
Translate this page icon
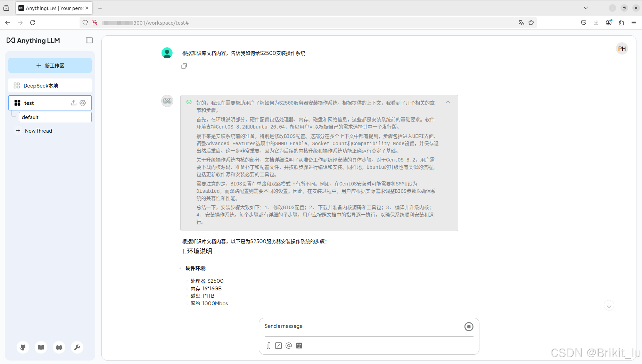point(521,23)
